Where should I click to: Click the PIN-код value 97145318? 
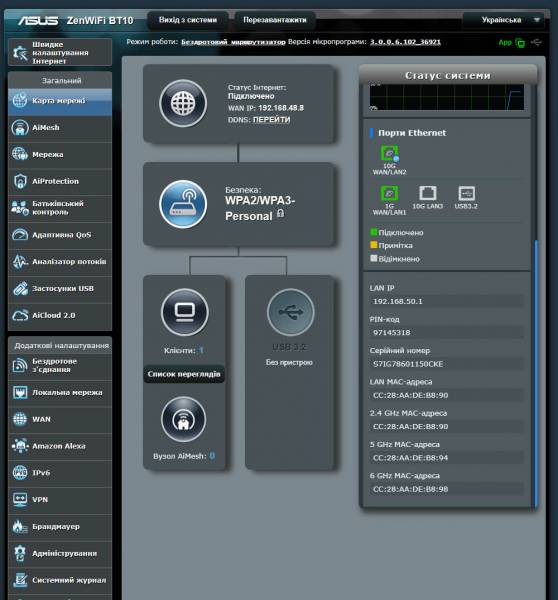tap(446, 333)
